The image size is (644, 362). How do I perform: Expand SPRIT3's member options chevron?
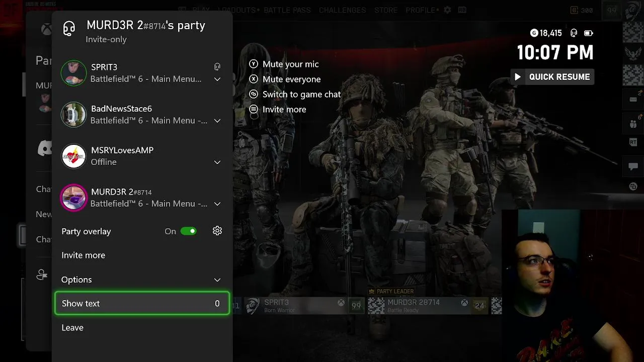pos(217,79)
